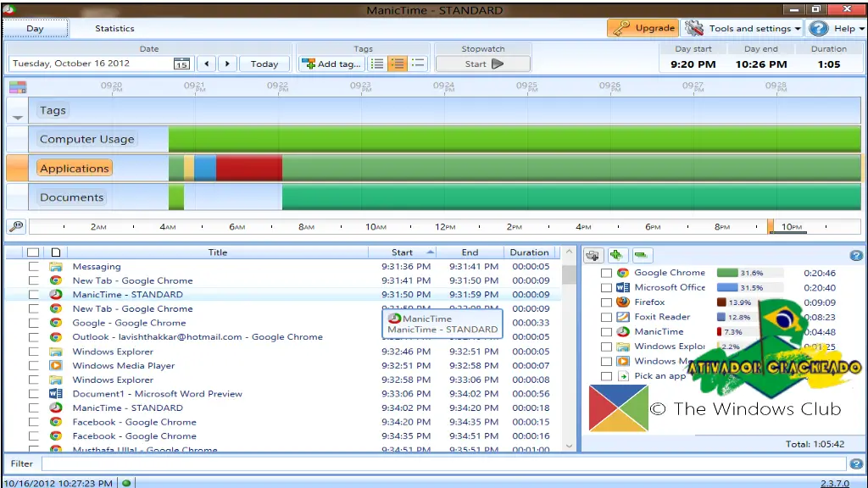Check the Windows Media Player row checkbox
The width and height of the screenshot is (868, 488).
(34, 365)
